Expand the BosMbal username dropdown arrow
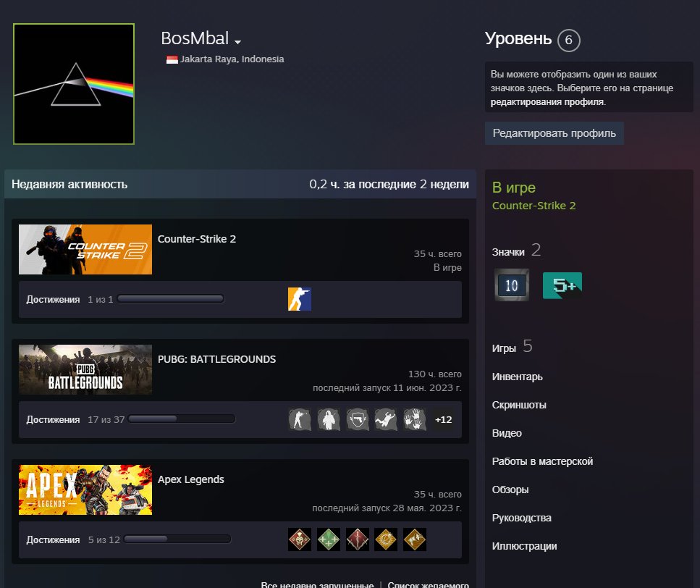Screen dimensions: 700x588 (238, 42)
